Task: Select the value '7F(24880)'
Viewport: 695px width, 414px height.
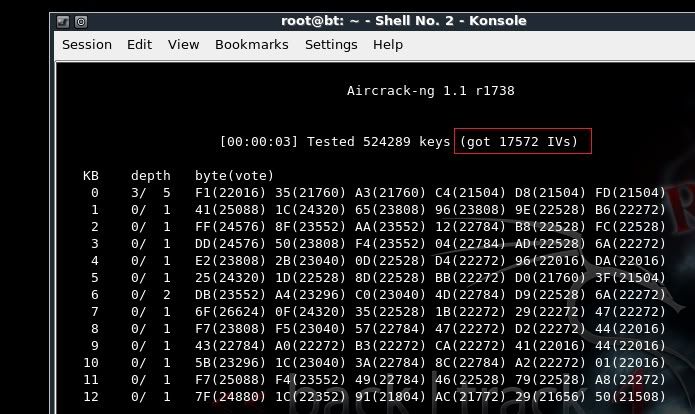Action: 230,397
